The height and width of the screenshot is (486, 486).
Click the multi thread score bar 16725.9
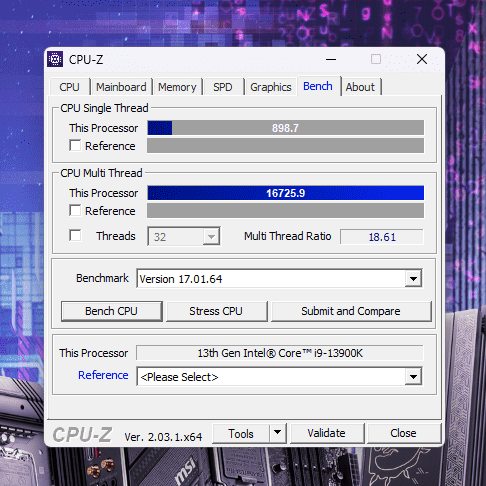(286, 193)
